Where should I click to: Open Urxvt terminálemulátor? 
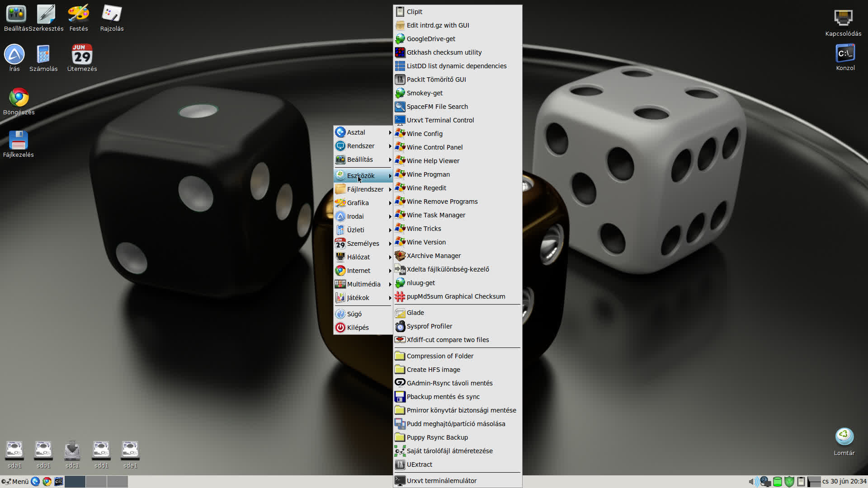(458, 481)
